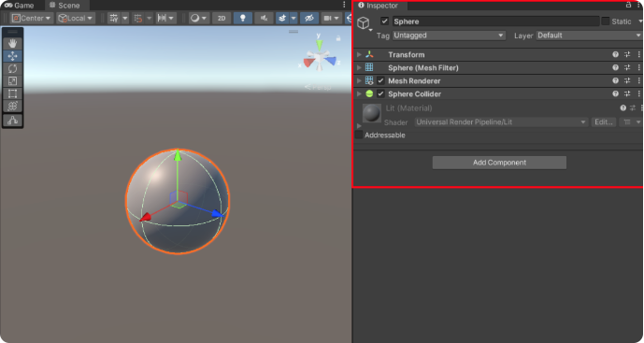This screenshot has height=343, width=644.
Task: Open the Tag dropdown showing Untagged
Action: [449, 36]
